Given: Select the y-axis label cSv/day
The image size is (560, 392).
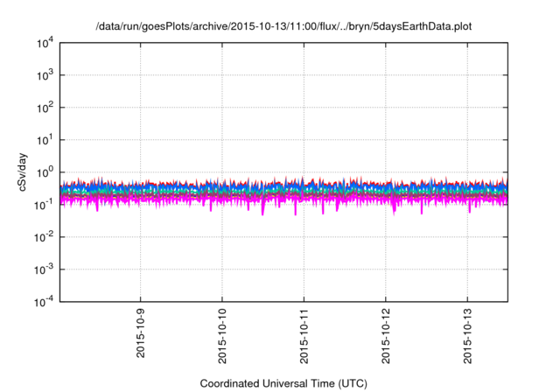Looking at the screenshot, I should tap(22, 172).
